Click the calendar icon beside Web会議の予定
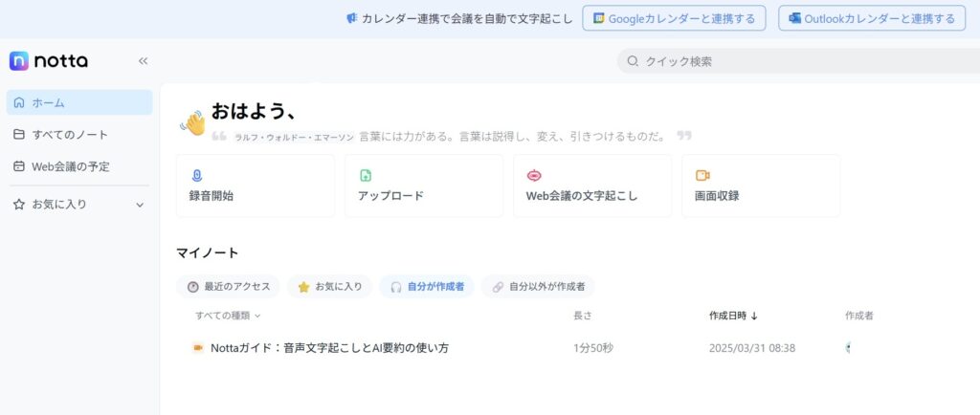The image size is (980, 415). pos(19,166)
